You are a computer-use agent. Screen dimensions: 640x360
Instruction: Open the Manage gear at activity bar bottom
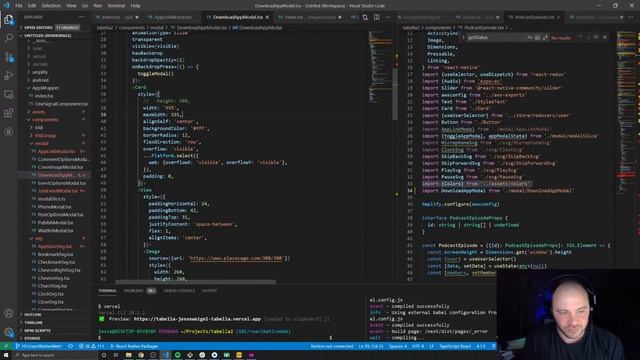point(9,332)
